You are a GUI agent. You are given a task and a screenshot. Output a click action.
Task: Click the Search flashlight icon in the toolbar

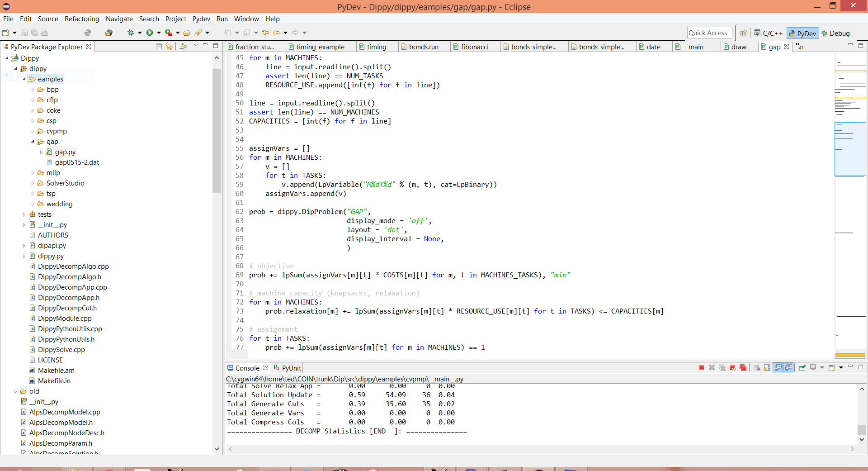(198, 33)
